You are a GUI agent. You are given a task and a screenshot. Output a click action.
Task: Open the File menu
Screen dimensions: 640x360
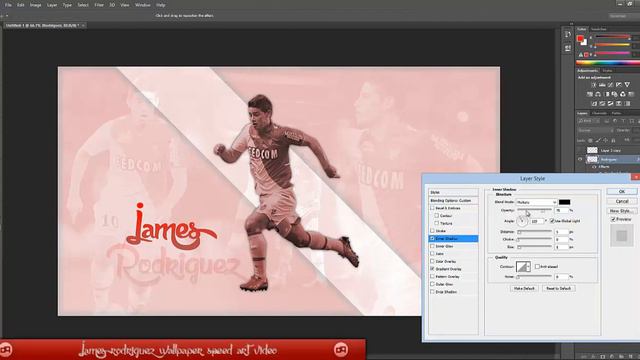click(x=8, y=5)
